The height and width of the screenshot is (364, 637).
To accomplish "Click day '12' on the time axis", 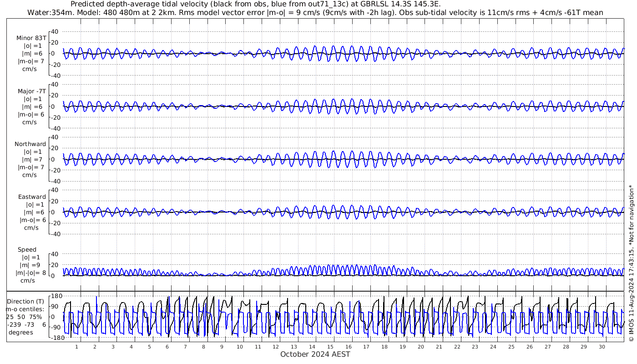I will pos(276,347).
